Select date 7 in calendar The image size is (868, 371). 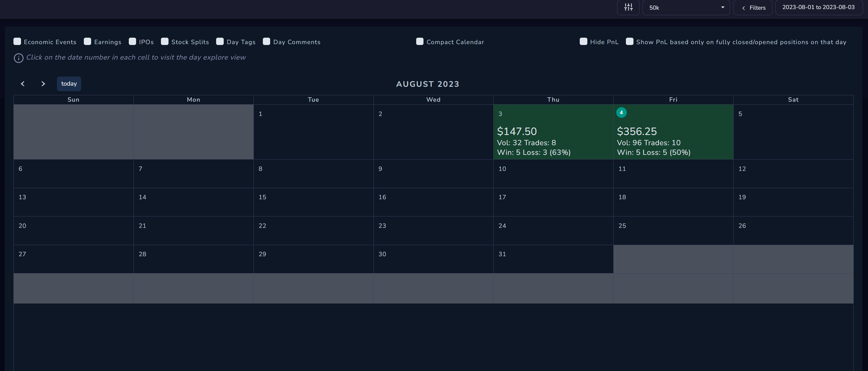point(140,169)
